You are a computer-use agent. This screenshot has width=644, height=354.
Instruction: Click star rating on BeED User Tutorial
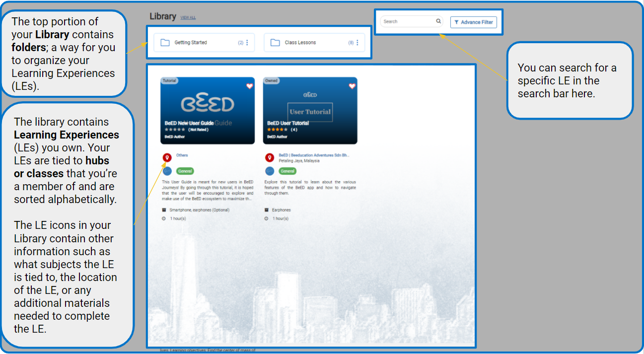[277, 130]
